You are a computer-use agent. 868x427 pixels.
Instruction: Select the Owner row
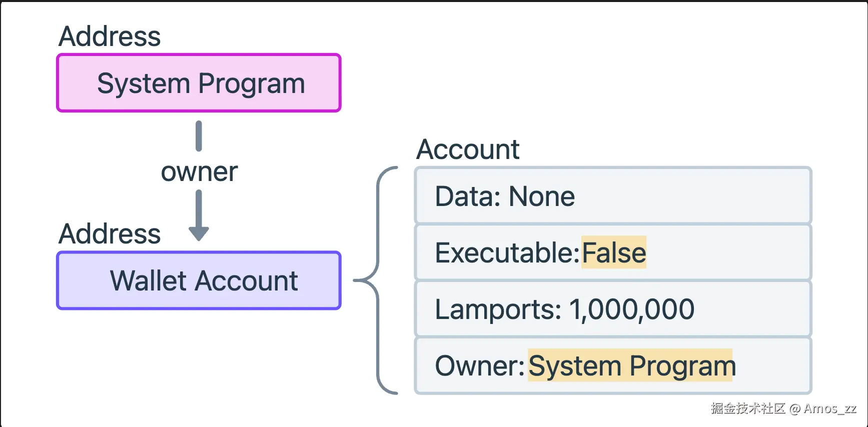[613, 365]
